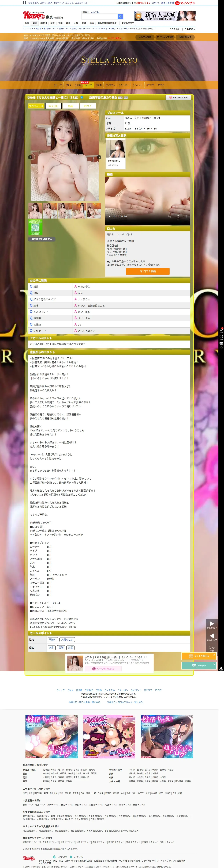
Task: Open the ログイン link
Action: point(156,3)
